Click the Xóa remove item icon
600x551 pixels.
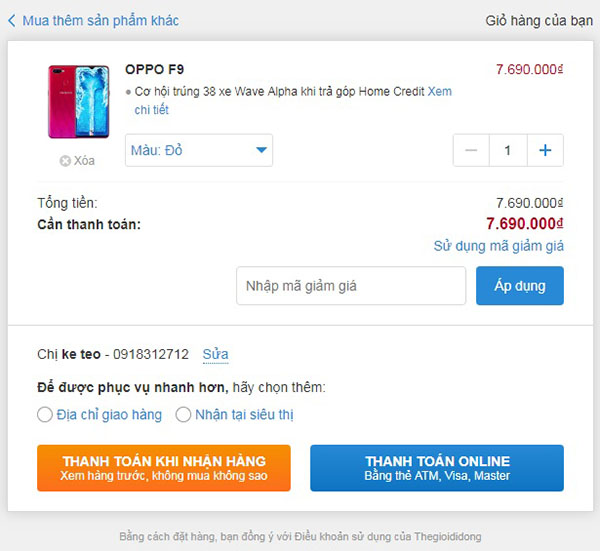pyautogui.click(x=65, y=160)
